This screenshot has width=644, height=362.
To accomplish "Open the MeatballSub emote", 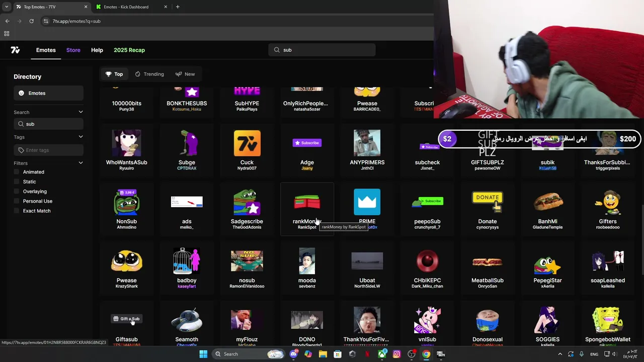I will point(488,268).
